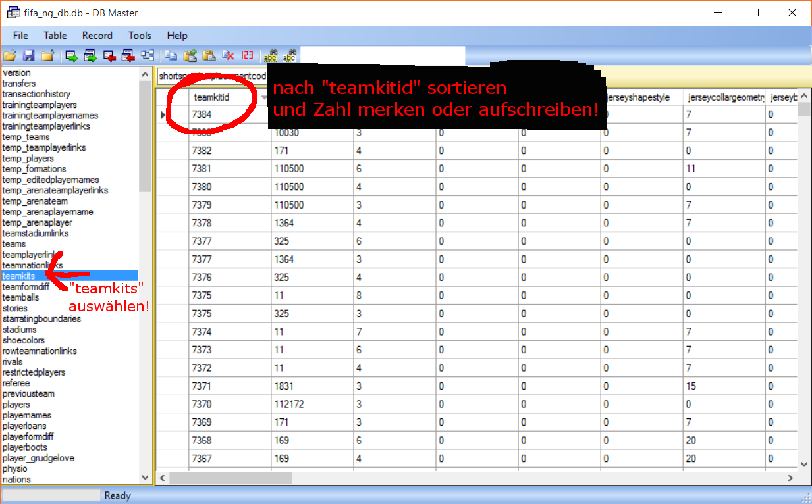Open the Tools menu
Viewport: 812px width, 504px height.
point(140,36)
